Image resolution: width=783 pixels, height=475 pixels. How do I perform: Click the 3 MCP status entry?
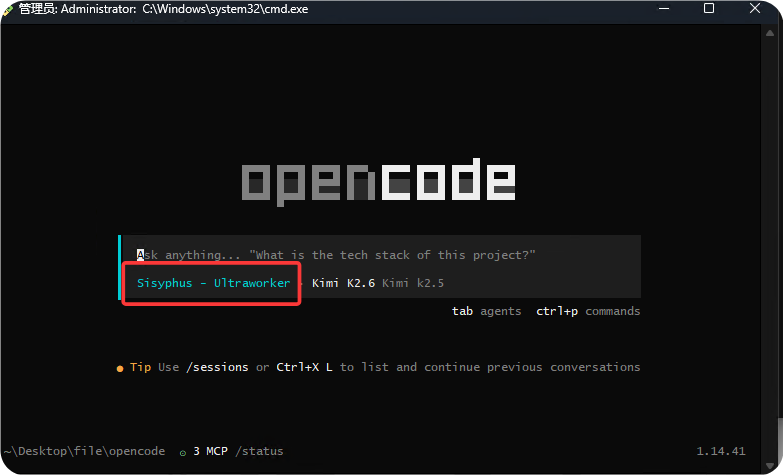click(210, 451)
